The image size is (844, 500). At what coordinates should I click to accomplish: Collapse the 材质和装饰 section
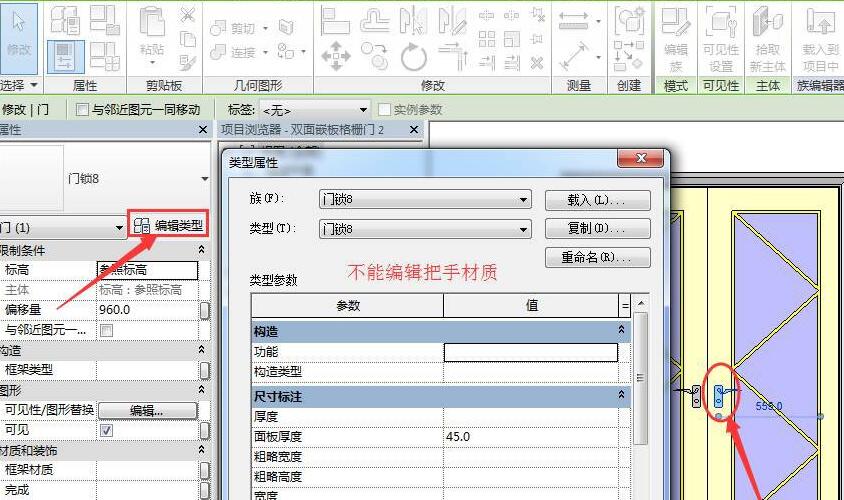click(201, 449)
